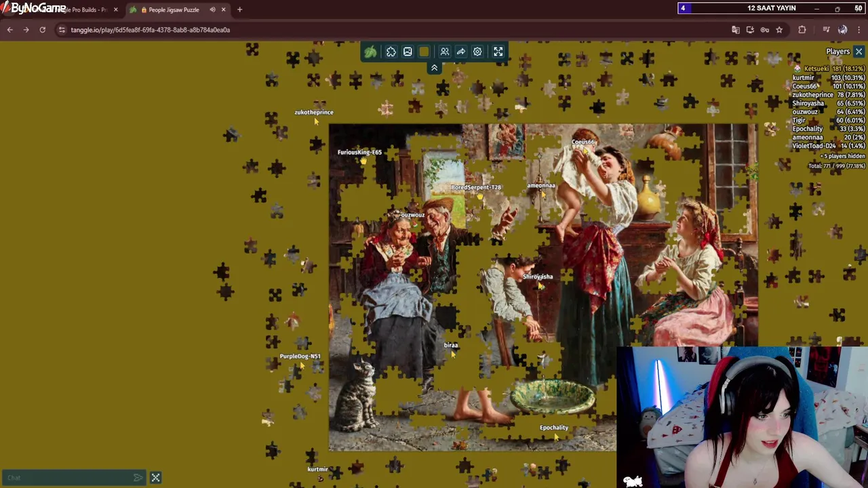The width and height of the screenshot is (868, 488).
Task: Click the share arrow icon
Action: coord(461,52)
